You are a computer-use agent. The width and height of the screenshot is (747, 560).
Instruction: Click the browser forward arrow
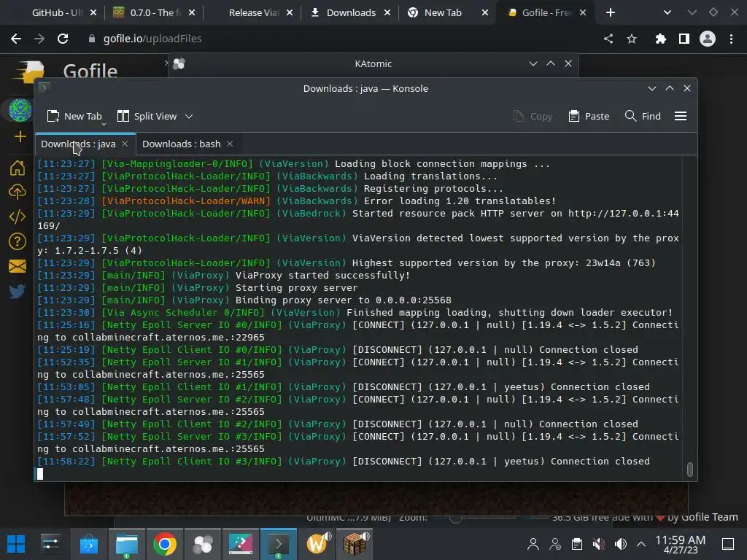pos(39,39)
